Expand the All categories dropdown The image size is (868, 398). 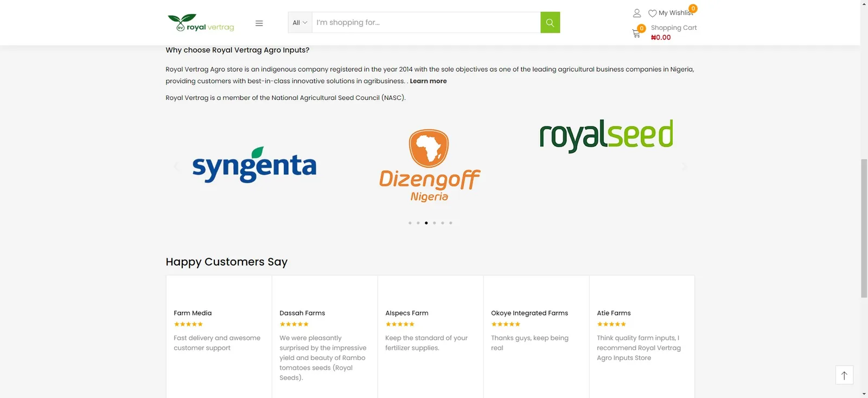[300, 22]
